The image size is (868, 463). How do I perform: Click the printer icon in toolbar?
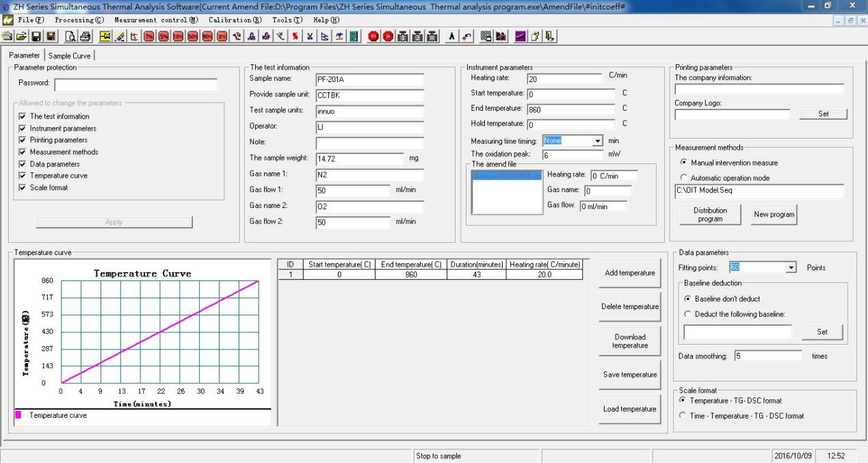(x=86, y=34)
